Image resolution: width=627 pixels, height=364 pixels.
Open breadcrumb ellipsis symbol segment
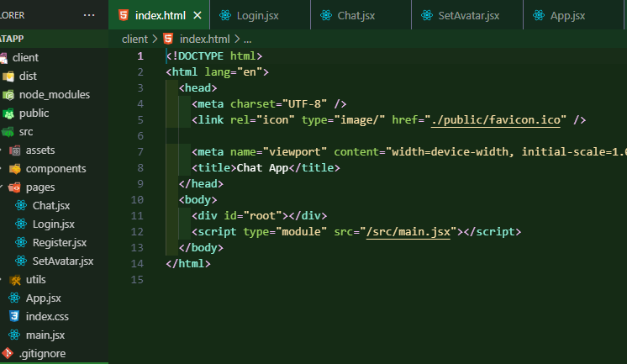tap(247, 40)
